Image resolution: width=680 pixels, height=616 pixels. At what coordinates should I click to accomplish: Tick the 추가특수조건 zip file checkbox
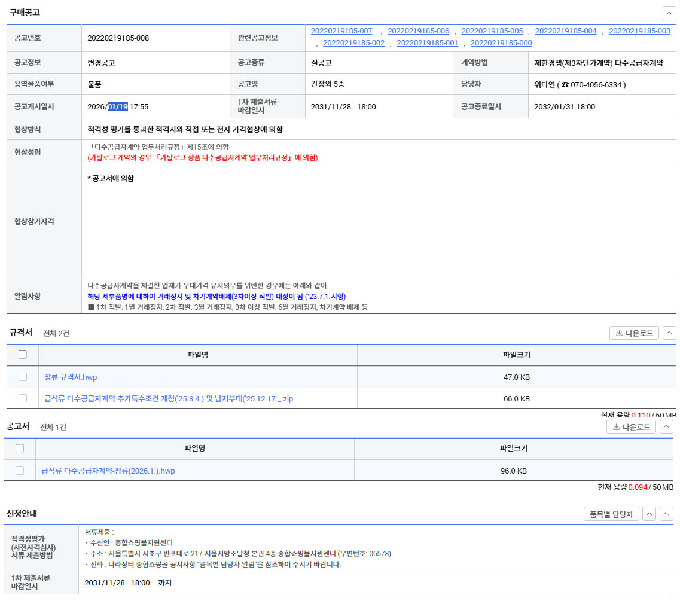point(23,398)
